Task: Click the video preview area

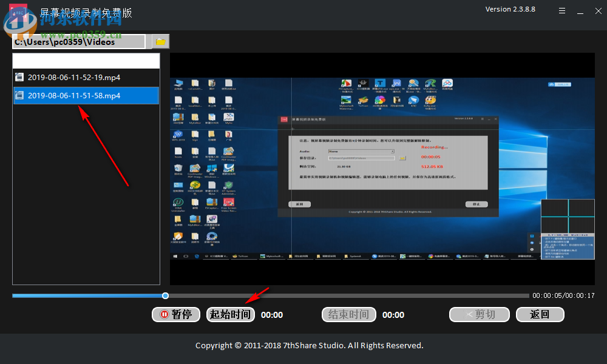Action: 382,169
